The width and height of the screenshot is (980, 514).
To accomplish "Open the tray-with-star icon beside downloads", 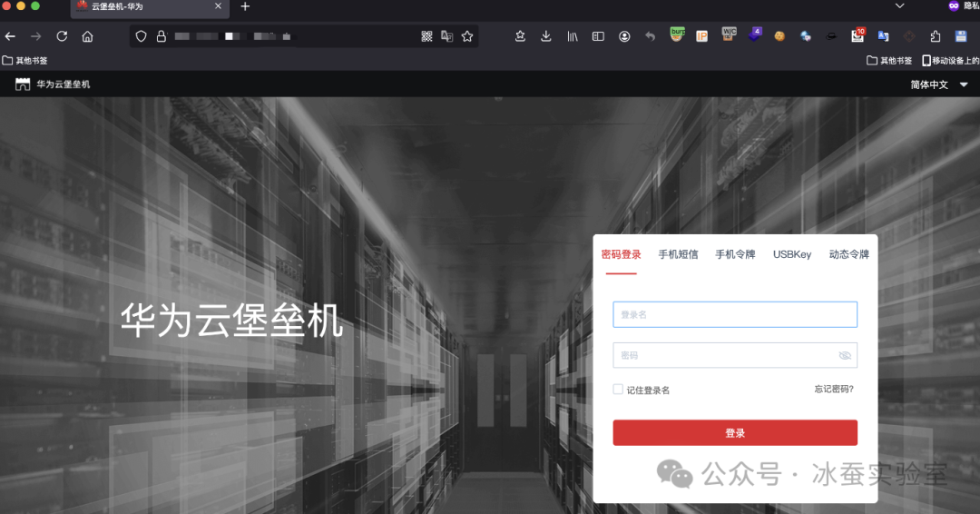I will (x=520, y=36).
